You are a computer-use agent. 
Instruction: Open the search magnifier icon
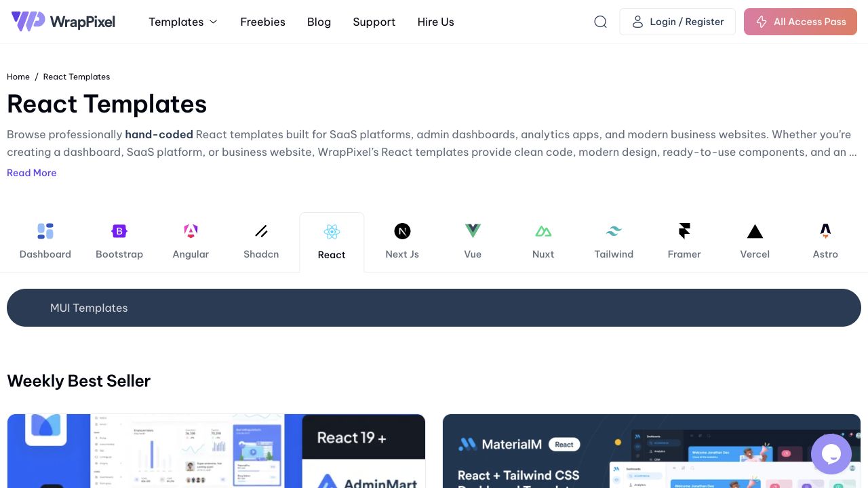pyautogui.click(x=600, y=22)
